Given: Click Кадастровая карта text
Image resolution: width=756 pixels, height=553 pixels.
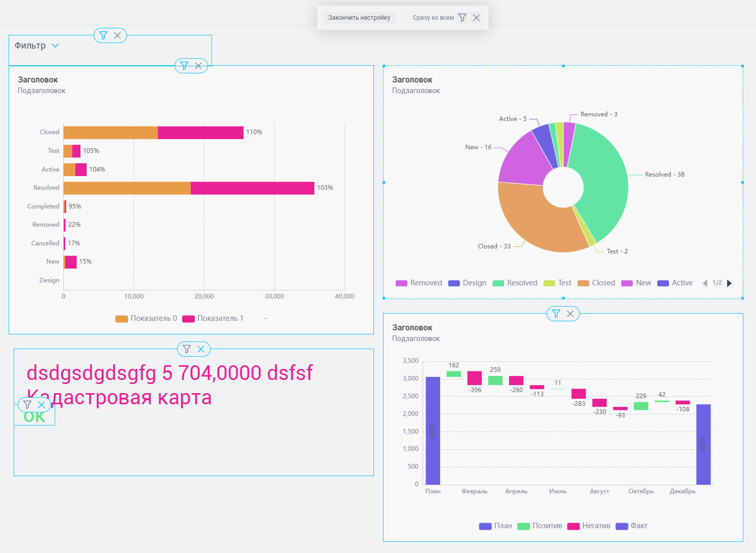Looking at the screenshot, I should pyautogui.click(x=119, y=397).
